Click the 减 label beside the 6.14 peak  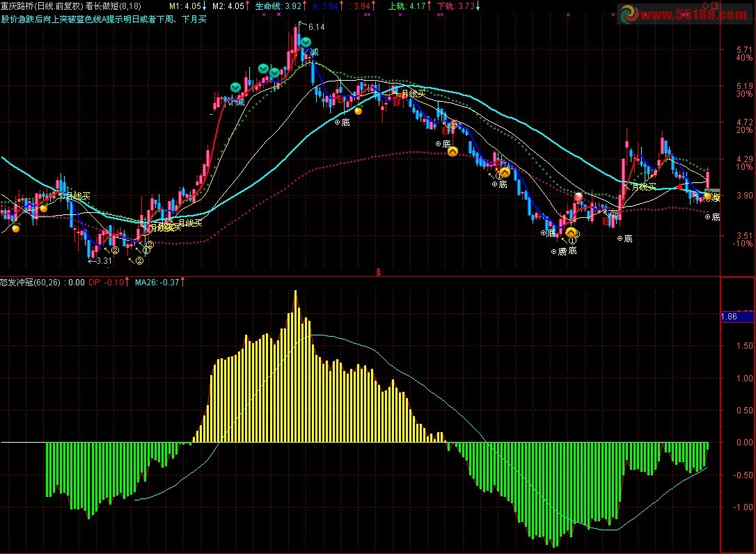click(315, 52)
